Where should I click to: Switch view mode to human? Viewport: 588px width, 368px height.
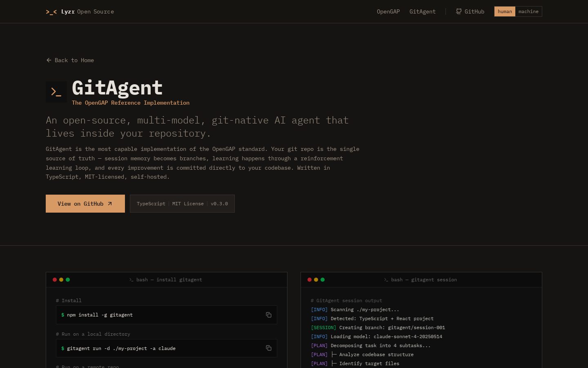pos(505,11)
